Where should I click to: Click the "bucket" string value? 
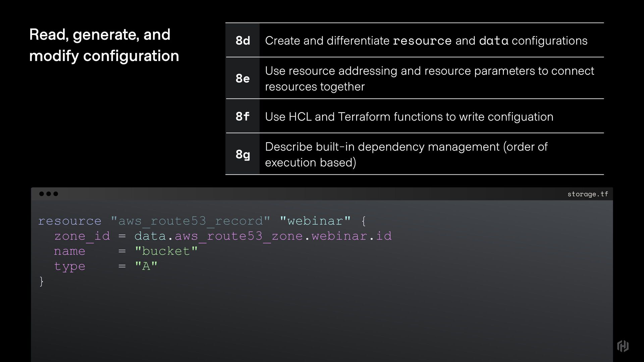coord(166,251)
